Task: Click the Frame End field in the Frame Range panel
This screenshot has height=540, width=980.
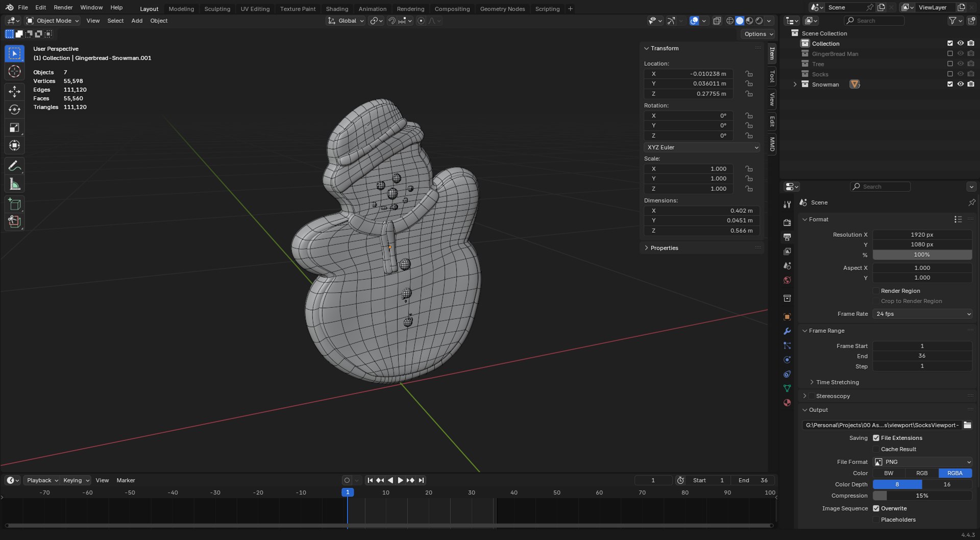Action: (x=922, y=356)
